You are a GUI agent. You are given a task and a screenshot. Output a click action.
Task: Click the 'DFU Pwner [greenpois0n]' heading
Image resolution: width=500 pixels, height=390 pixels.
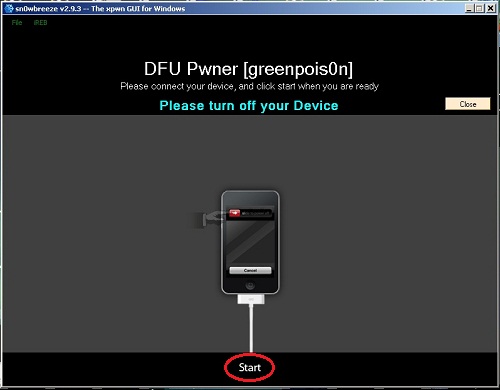[x=248, y=69]
